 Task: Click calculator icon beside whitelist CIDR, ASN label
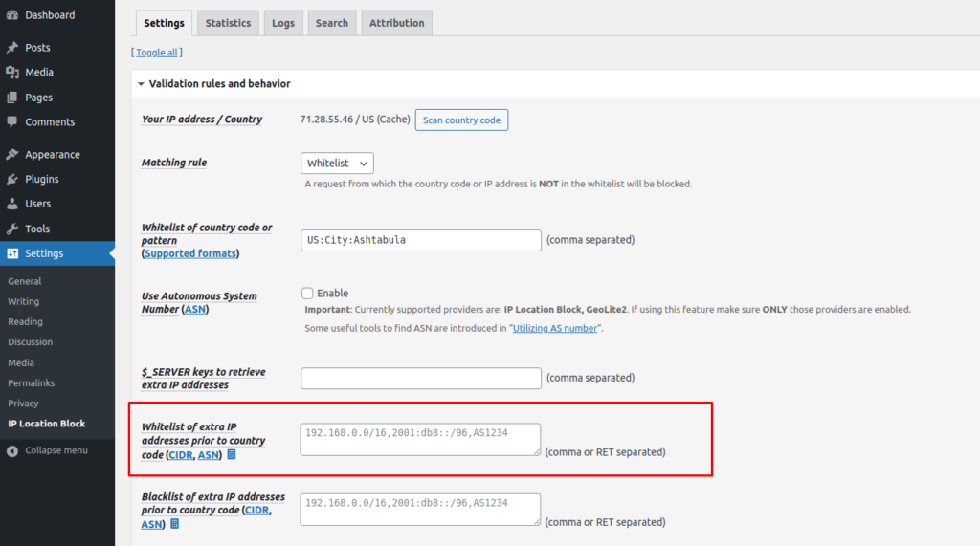(x=232, y=455)
